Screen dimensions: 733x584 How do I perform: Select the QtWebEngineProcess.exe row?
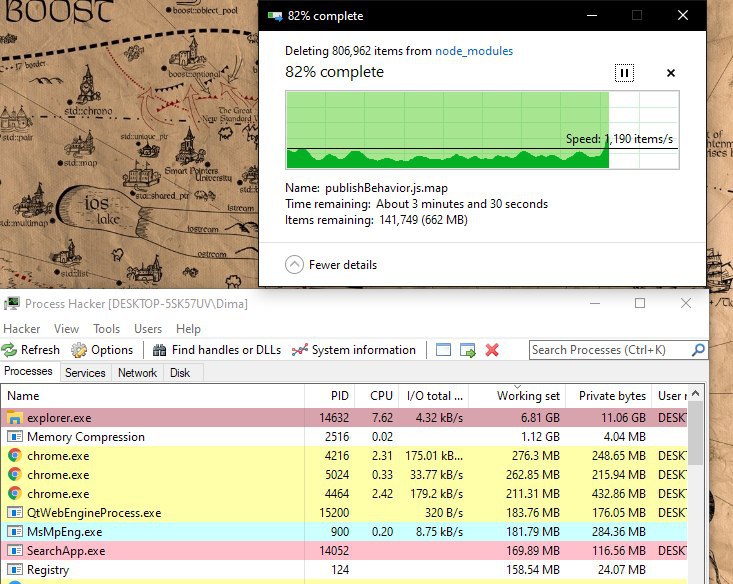(344, 513)
